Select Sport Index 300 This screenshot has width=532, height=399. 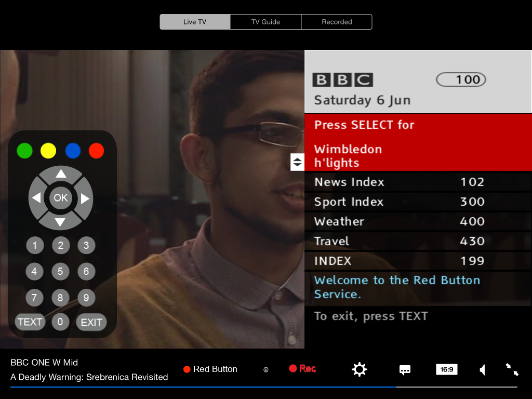(418, 202)
